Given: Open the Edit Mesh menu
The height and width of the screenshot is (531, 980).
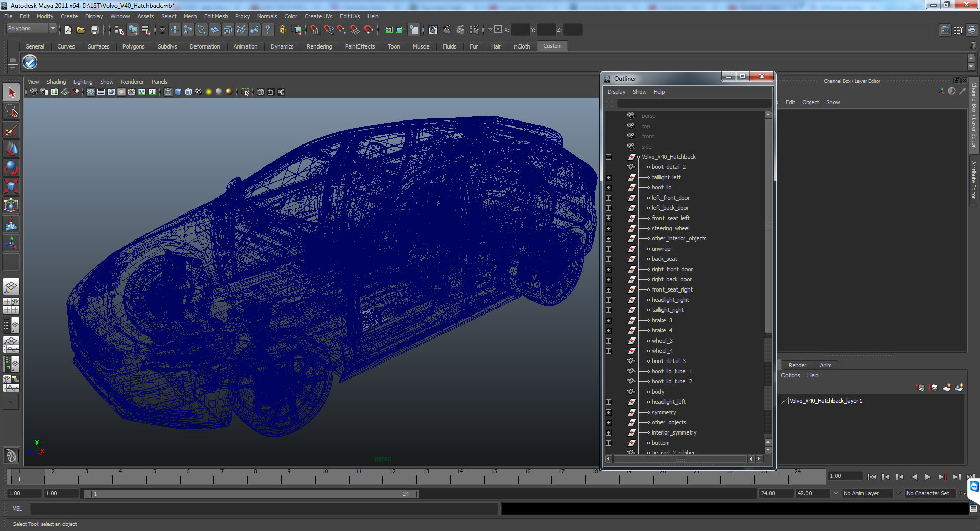Looking at the screenshot, I should 216,16.
